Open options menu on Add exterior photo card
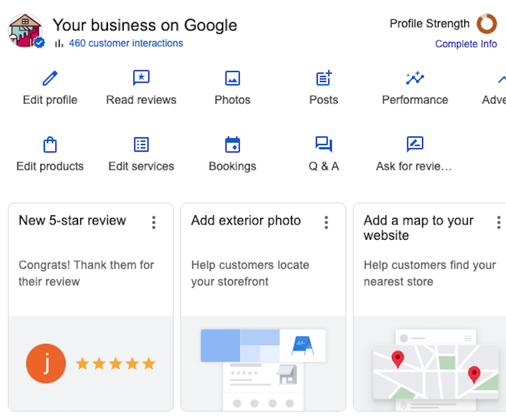This screenshot has width=506, height=420. [x=326, y=223]
